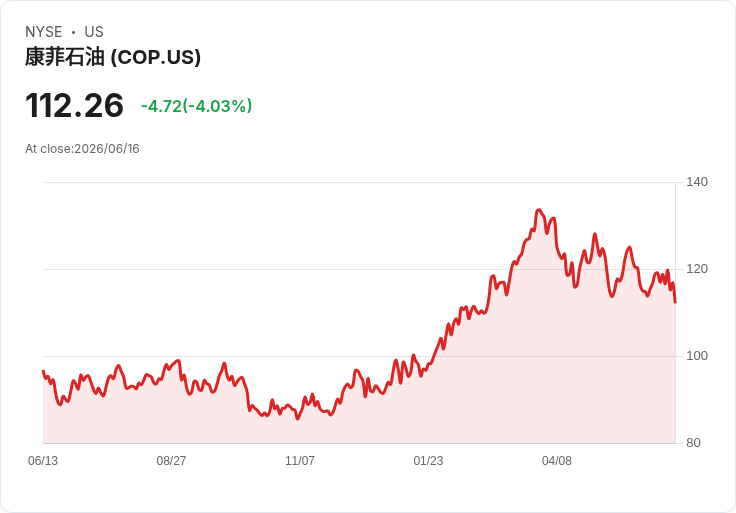This screenshot has width=736, height=513.
Task: Click the US market label
Action: click(x=94, y=32)
